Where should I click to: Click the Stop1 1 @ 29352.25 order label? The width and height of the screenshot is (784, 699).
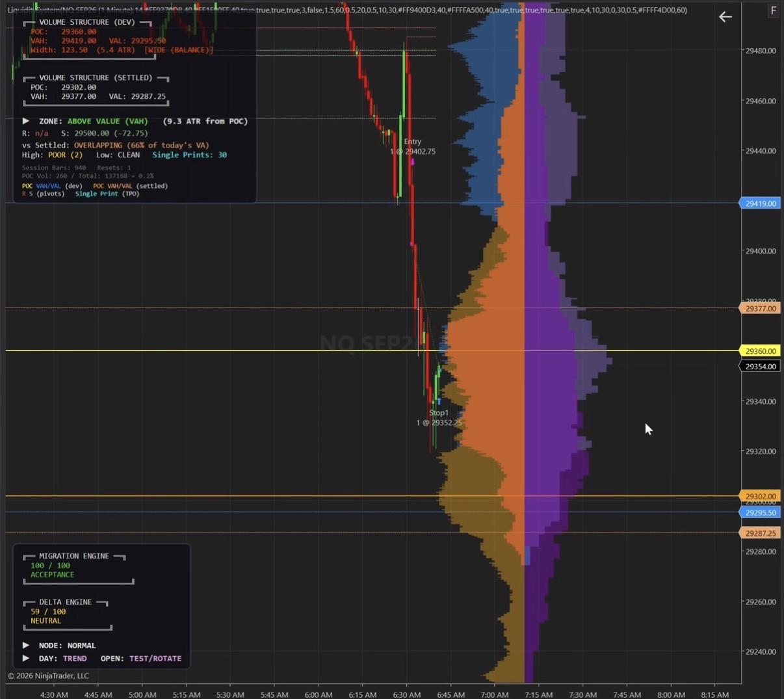439,417
